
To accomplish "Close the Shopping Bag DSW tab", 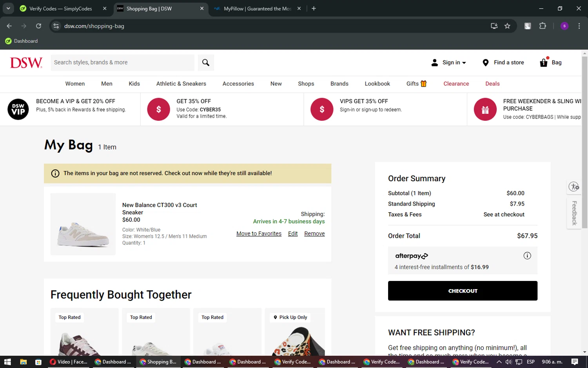I will pyautogui.click(x=202, y=9).
